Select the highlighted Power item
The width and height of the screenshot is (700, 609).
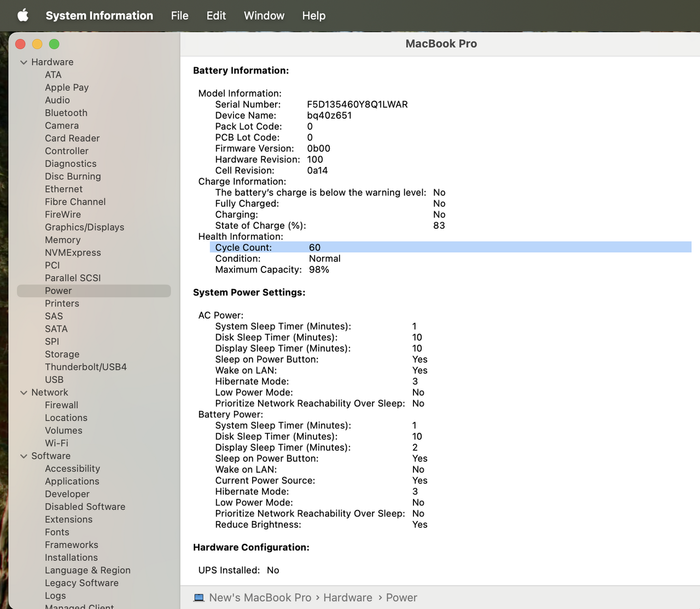coord(94,291)
